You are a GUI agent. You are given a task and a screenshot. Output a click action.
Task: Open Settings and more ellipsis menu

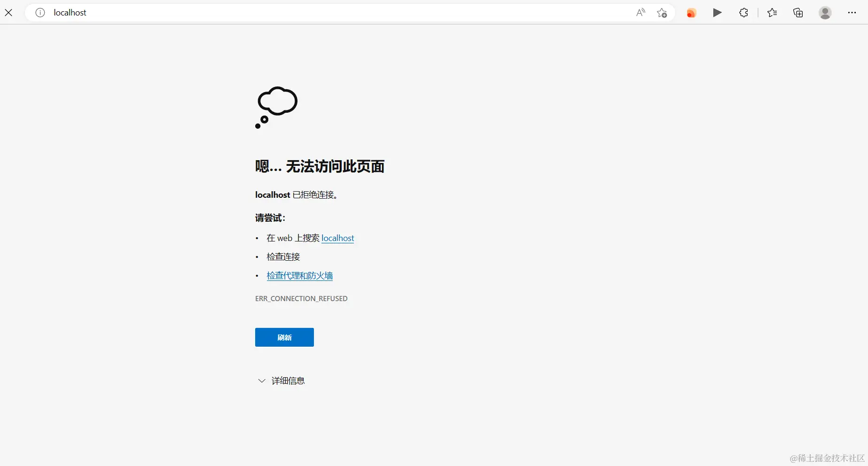click(852, 13)
